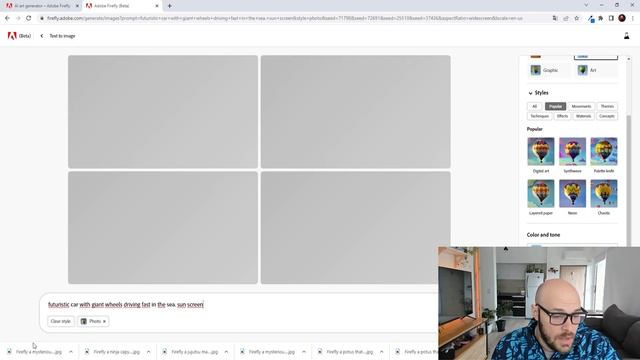Apply the Neon style thumbnail
The width and height of the screenshot is (640, 360).
click(x=572, y=193)
